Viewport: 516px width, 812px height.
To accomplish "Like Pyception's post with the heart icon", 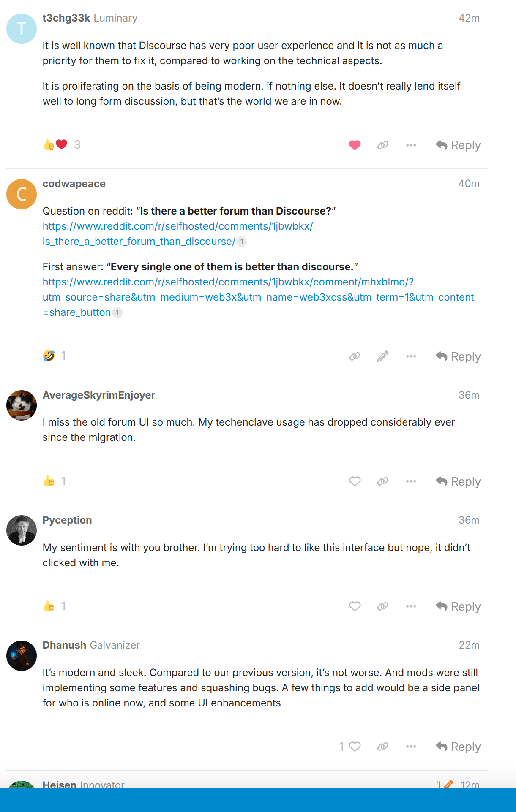I will pyautogui.click(x=355, y=606).
